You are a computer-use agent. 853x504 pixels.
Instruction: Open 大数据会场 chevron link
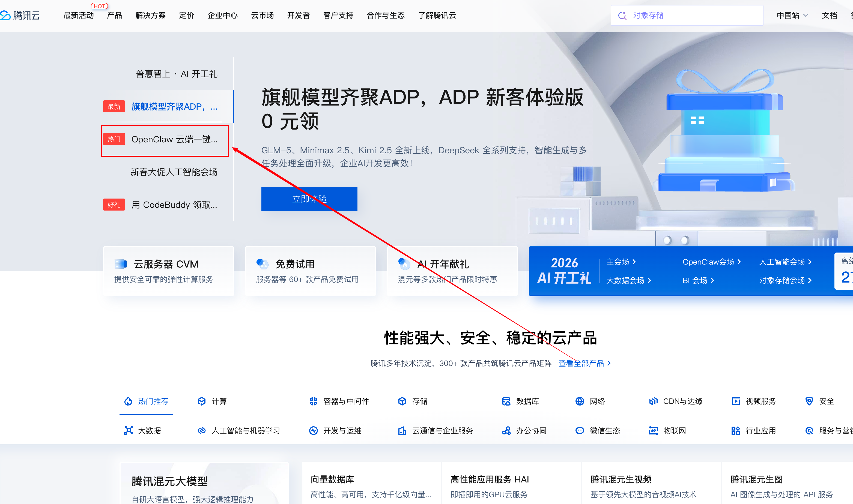pos(629,280)
